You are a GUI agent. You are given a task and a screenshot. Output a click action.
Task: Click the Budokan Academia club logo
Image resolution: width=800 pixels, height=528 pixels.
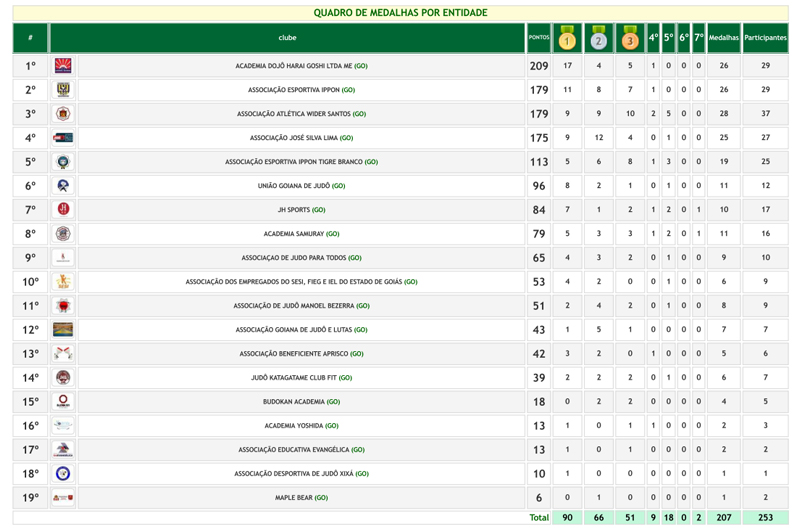[x=63, y=402]
